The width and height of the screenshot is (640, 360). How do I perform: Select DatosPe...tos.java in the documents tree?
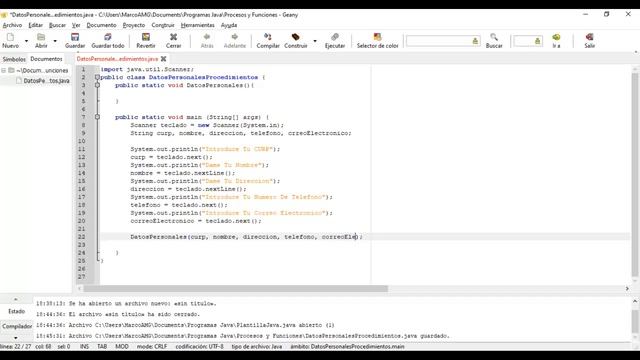tap(46, 81)
